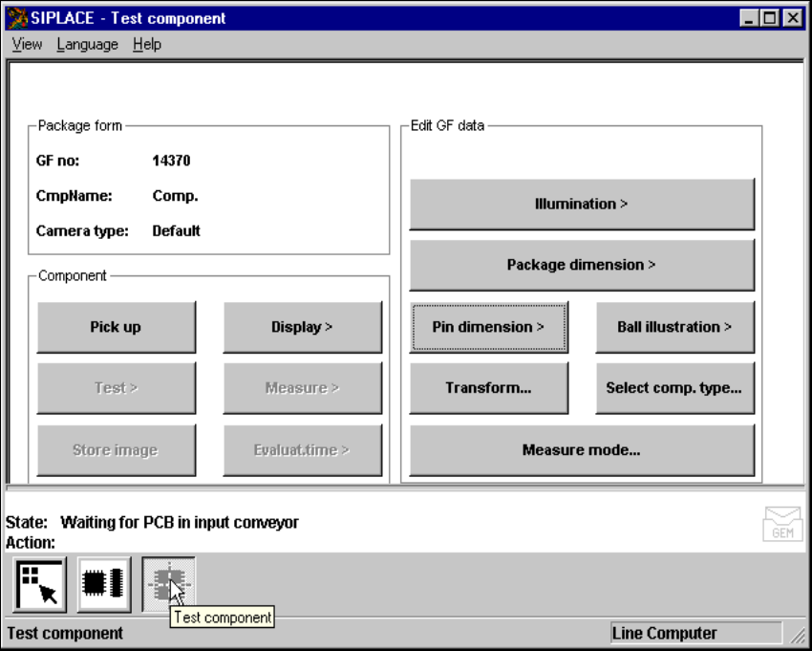This screenshot has width=812, height=651.
Task: Maximize the SIPLACE window
Action: (x=770, y=19)
